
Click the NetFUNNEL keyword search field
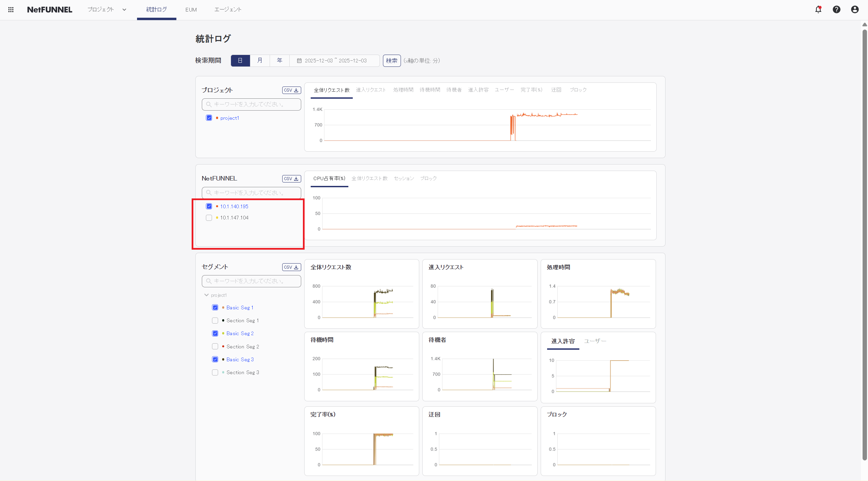point(251,192)
